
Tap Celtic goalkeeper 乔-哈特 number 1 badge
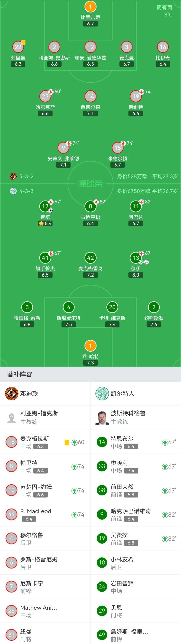coord(90,346)
